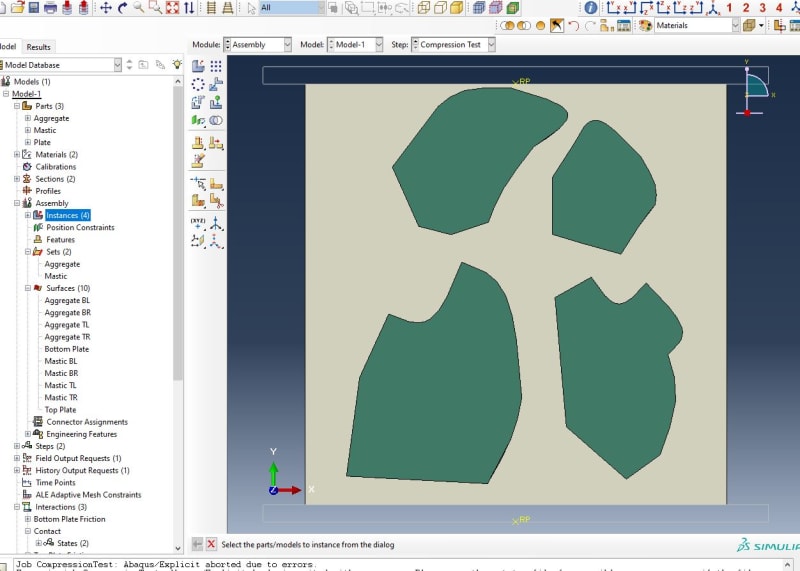The image size is (800, 571).
Task: Select the Aggregate BL surface
Action: [x=67, y=301]
